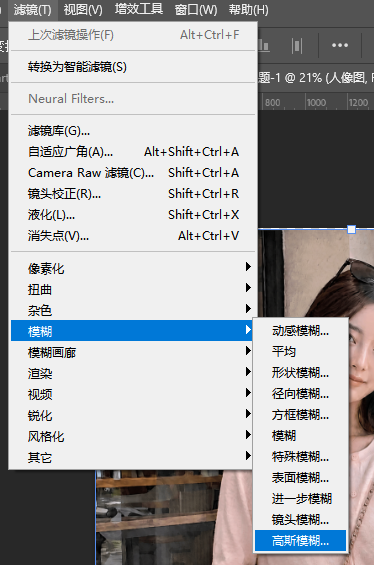Click the horizontal ruler near 1000

click(316, 102)
